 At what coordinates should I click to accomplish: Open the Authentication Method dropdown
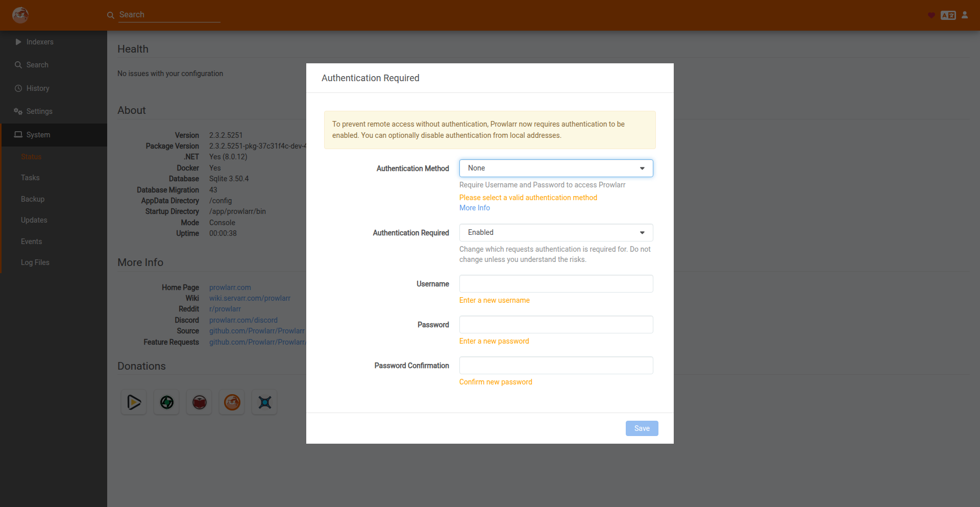click(x=556, y=168)
